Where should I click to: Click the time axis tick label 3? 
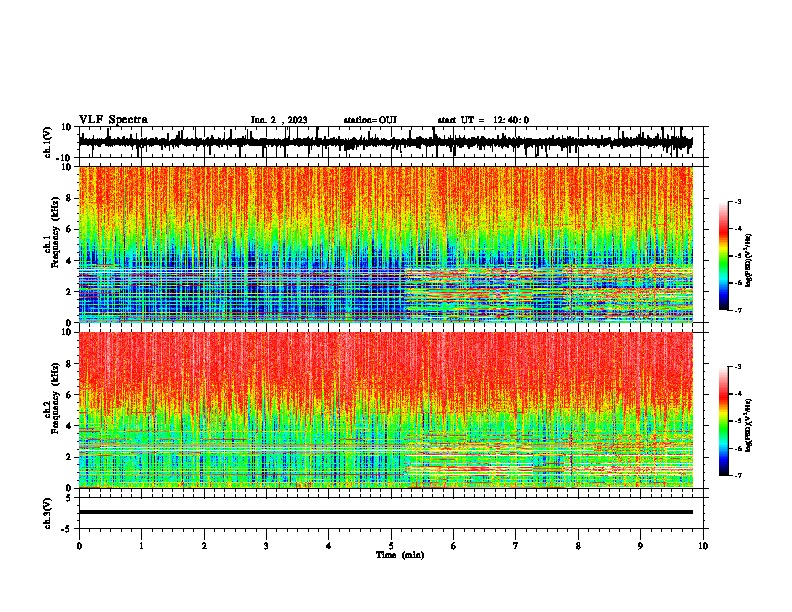(x=266, y=546)
